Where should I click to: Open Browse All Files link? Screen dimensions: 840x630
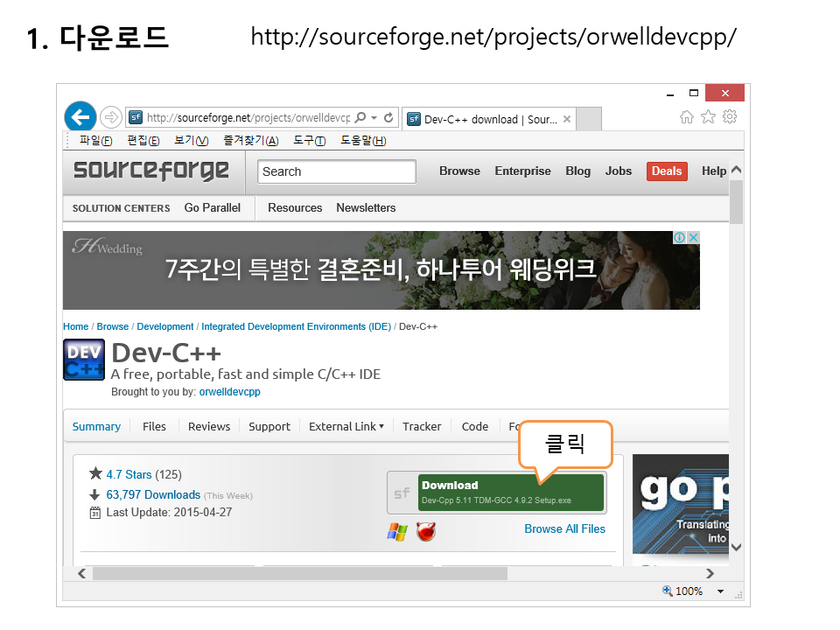tap(564, 528)
